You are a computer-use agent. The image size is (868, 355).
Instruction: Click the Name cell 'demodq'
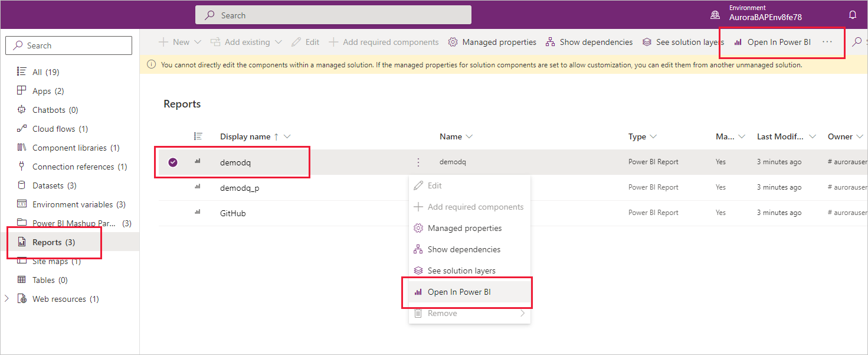pyautogui.click(x=453, y=162)
